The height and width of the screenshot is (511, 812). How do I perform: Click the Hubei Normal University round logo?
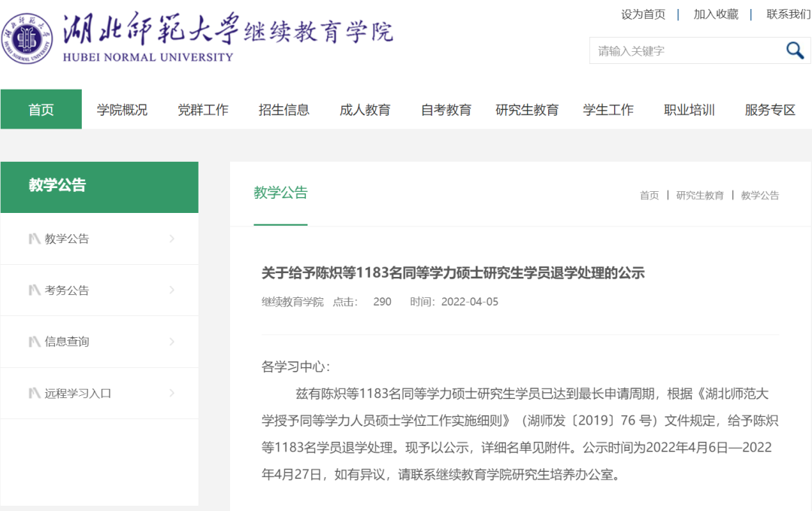pyautogui.click(x=26, y=38)
